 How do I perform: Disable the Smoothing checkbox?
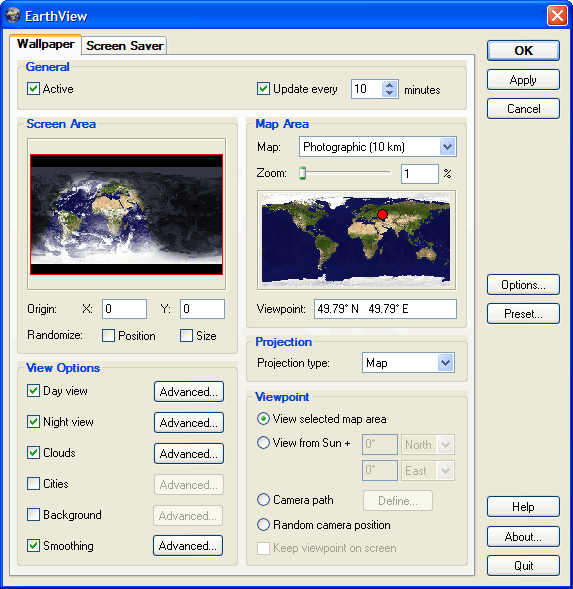coord(33,545)
